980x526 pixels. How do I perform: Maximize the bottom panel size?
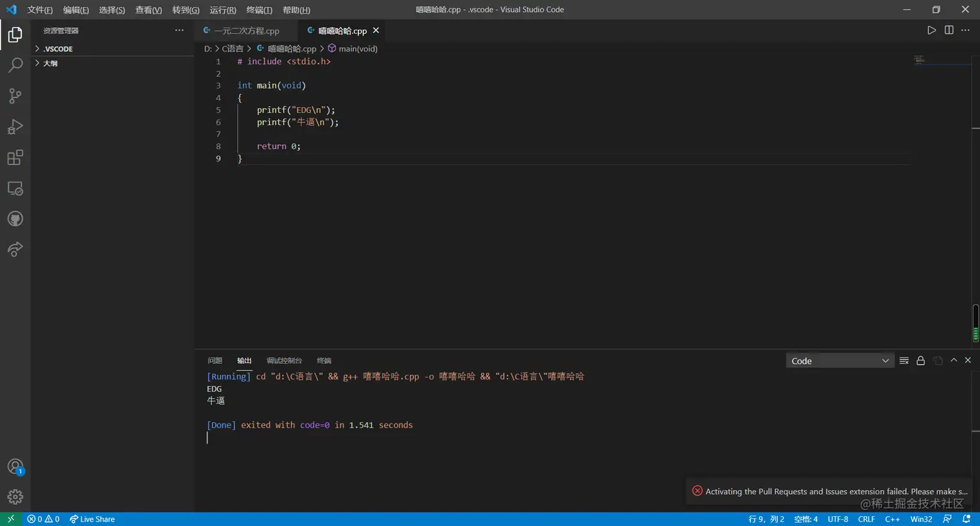[954, 360]
